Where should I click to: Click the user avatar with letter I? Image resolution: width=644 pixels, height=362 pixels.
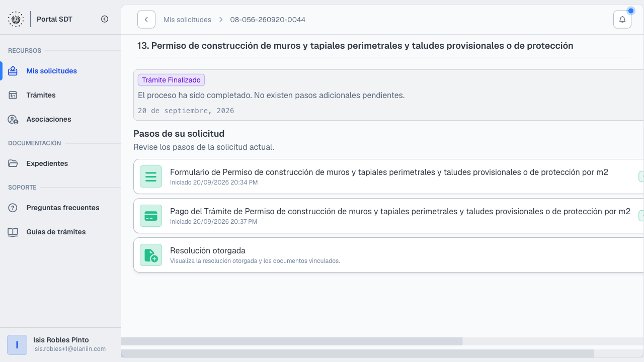click(x=17, y=345)
